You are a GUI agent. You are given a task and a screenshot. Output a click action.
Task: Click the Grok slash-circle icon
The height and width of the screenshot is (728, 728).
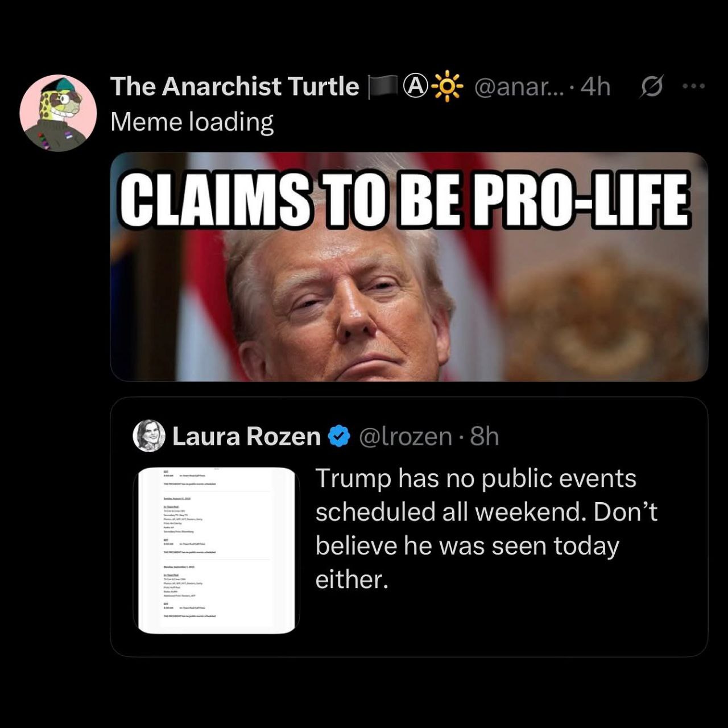(x=651, y=87)
